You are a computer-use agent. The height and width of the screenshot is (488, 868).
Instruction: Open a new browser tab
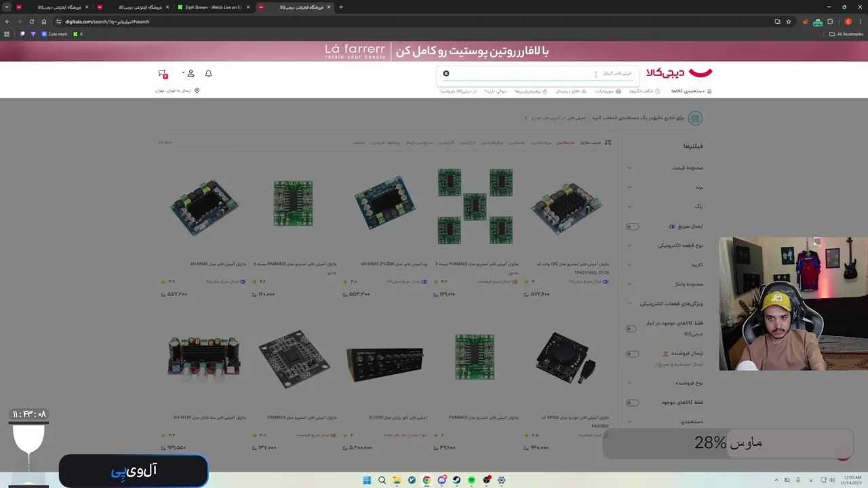(x=340, y=7)
